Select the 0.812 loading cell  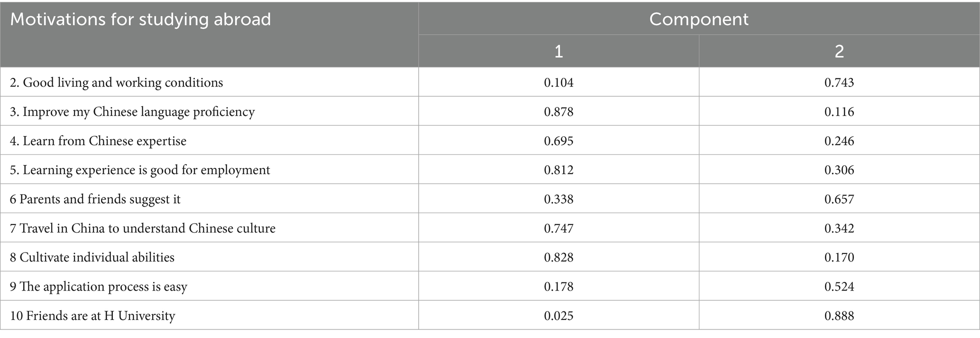click(559, 170)
